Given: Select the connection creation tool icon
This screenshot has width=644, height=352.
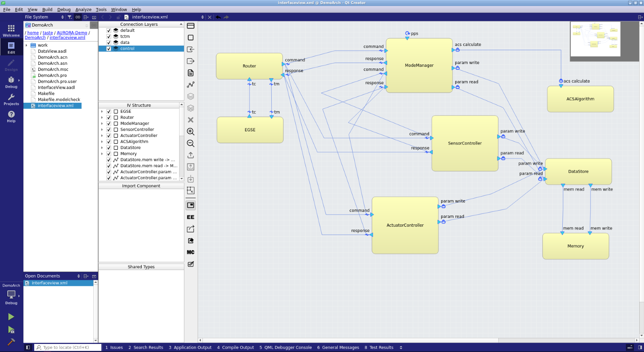Looking at the screenshot, I should 191,85.
